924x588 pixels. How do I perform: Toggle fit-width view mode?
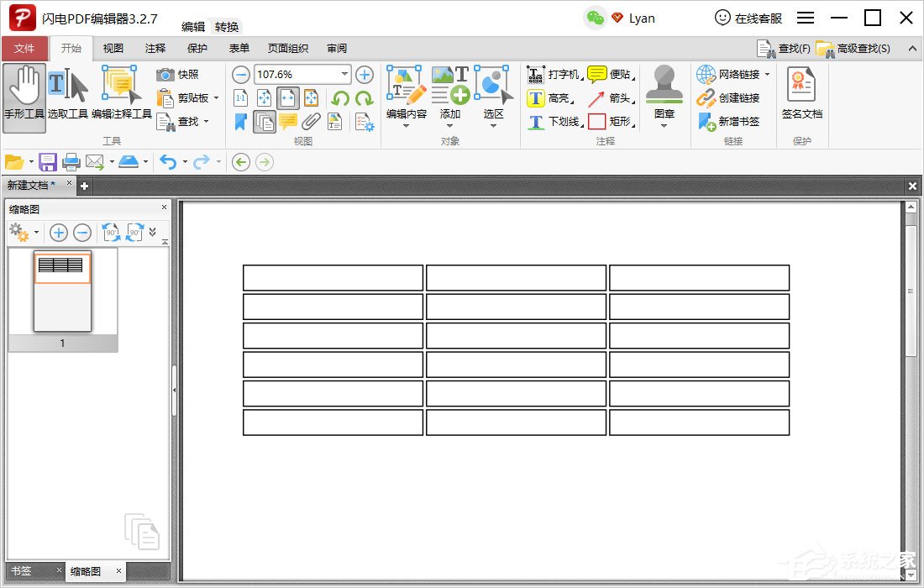pos(287,97)
